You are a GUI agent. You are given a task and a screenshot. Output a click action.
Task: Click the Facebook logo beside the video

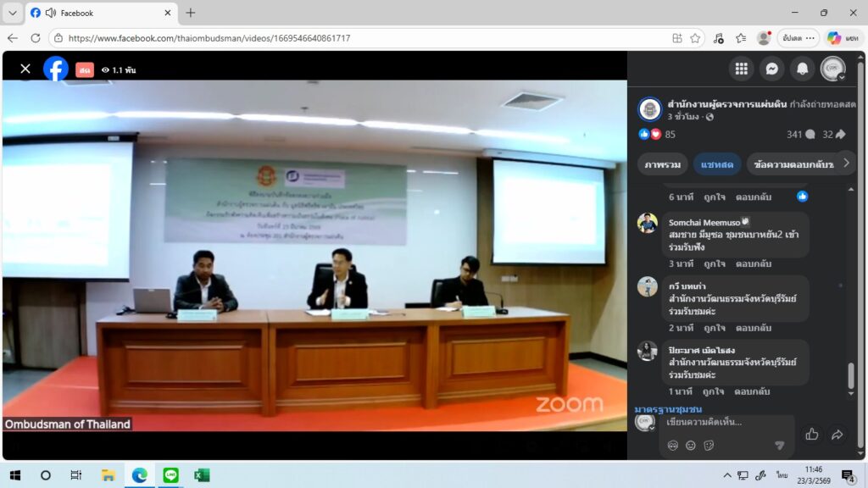click(x=56, y=69)
